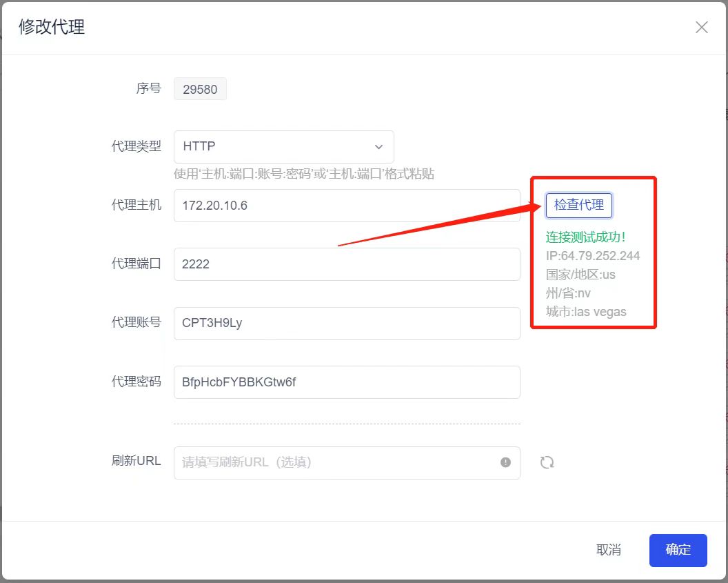Viewport: 728px width, 583px height.
Task: Click the info icon inside 刷新URL field
Action: 505,462
